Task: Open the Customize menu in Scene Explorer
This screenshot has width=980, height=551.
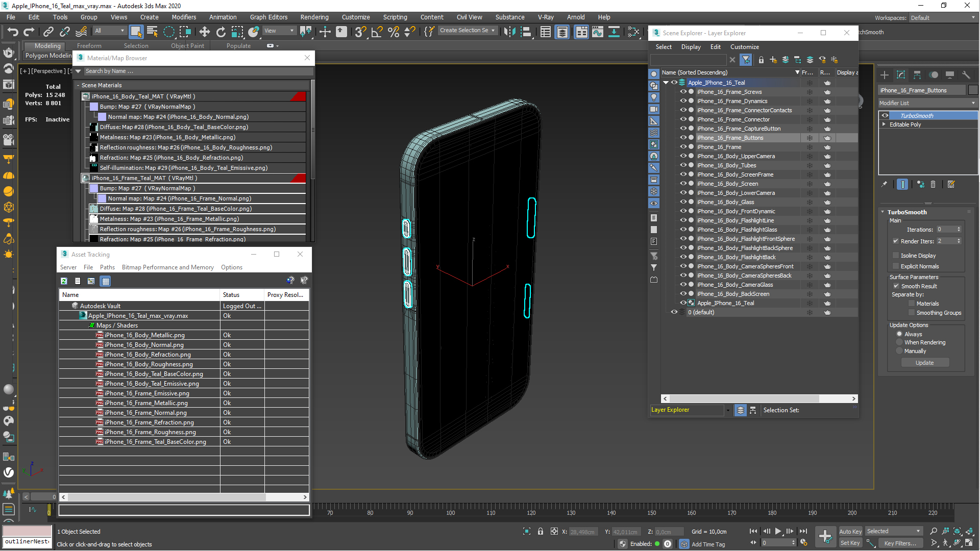Action: (744, 47)
